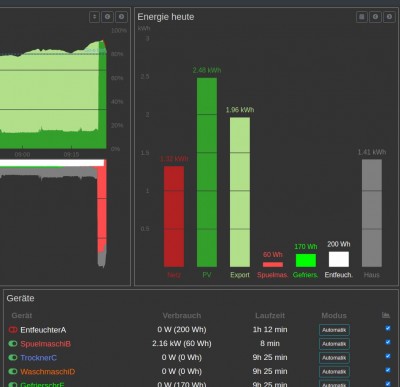Click the '200 Wh' label above Entfeuch. bar
This screenshot has width=400, height=387.
pos(339,244)
